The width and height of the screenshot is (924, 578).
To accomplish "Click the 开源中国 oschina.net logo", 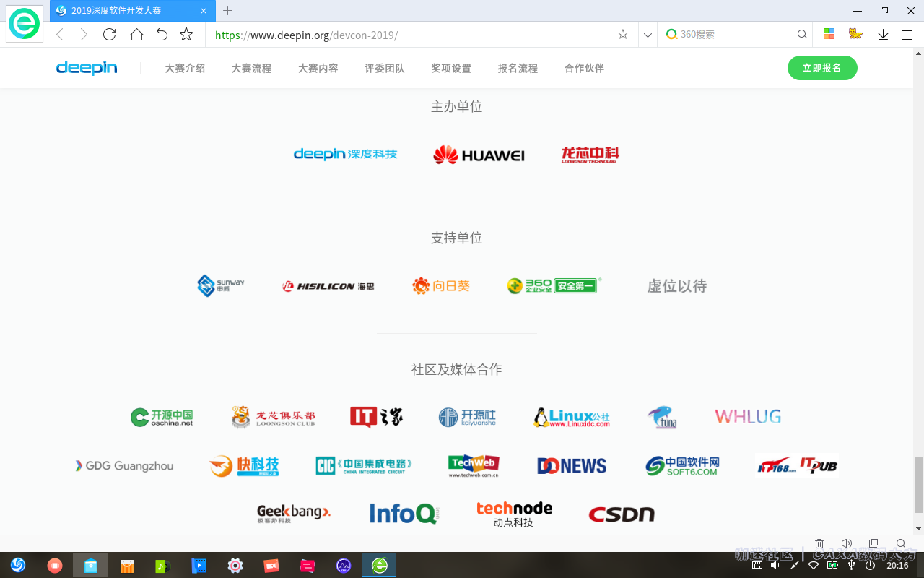I will [x=162, y=417].
